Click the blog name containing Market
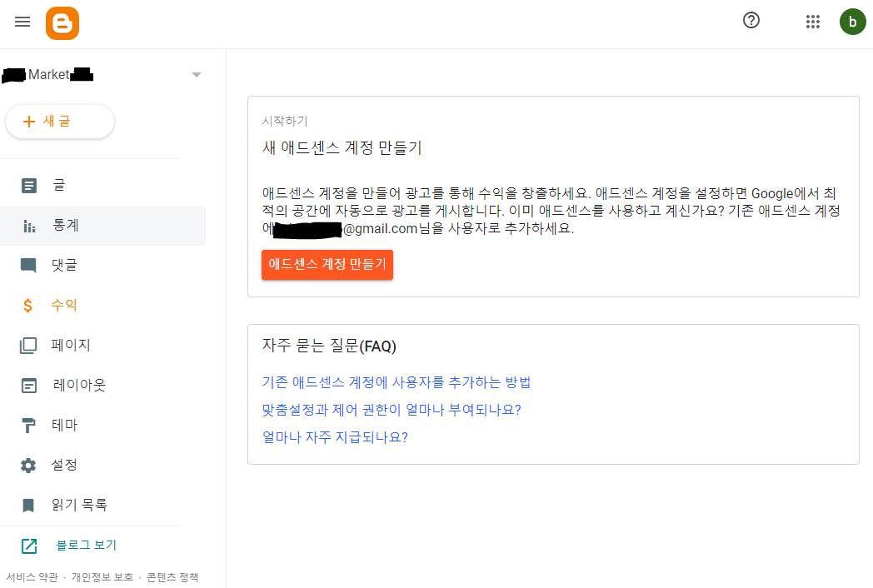 tap(47, 75)
